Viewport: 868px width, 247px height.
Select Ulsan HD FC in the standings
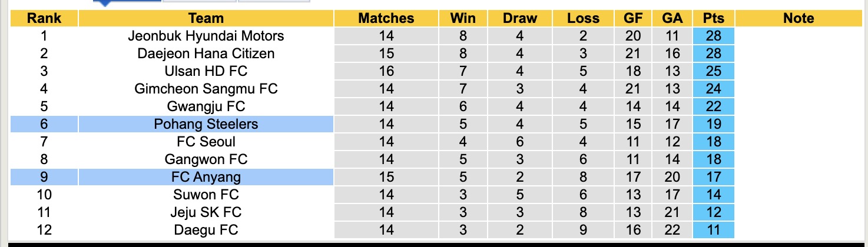point(206,71)
